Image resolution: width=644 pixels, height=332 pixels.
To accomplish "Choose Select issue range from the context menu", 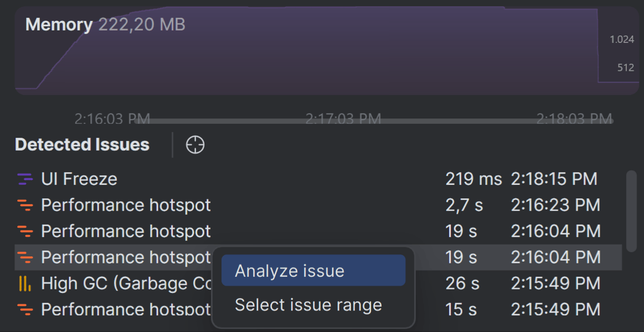I will (308, 305).
